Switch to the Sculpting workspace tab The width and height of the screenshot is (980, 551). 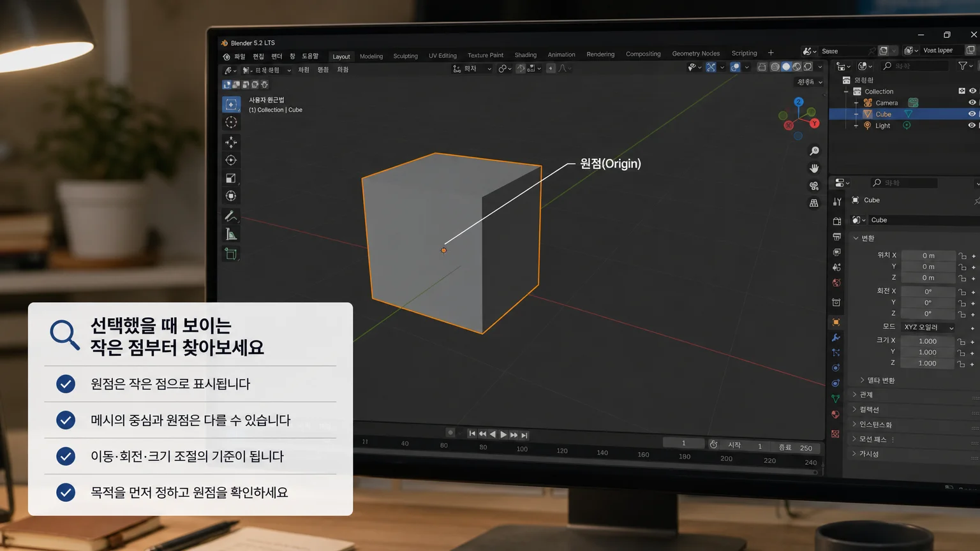pyautogui.click(x=406, y=56)
